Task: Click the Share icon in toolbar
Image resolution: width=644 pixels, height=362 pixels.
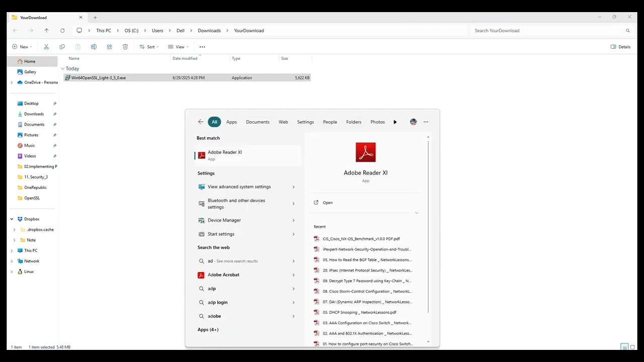Action: click(109, 47)
